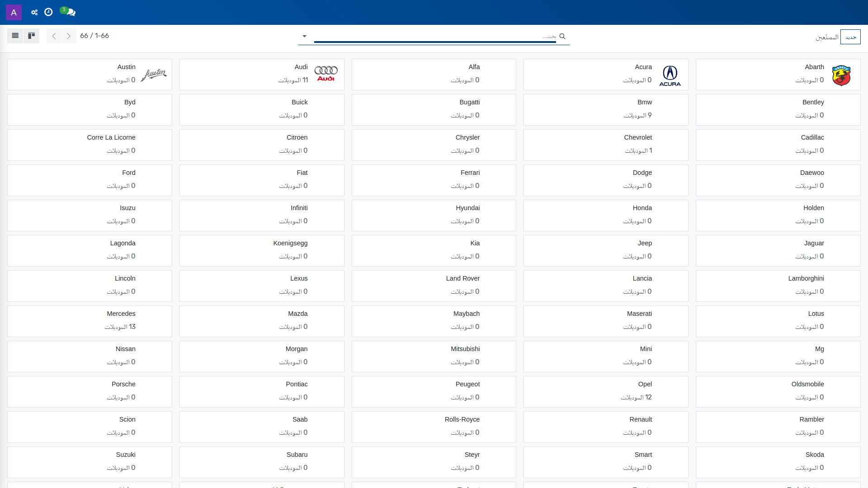Image resolution: width=868 pixels, height=488 pixels.
Task: Click the Lancia brand card
Action: pos(606,286)
